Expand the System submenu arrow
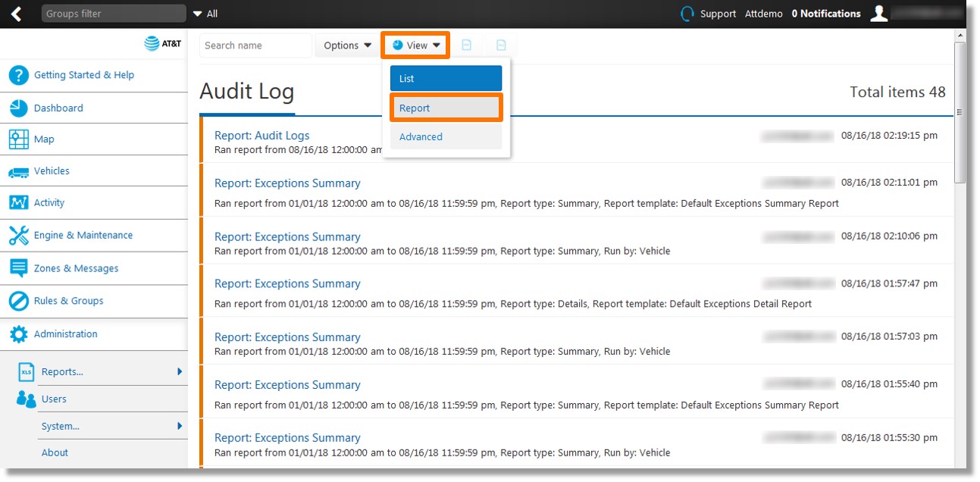Image resolution: width=980 pixels, height=482 pixels. point(180,426)
